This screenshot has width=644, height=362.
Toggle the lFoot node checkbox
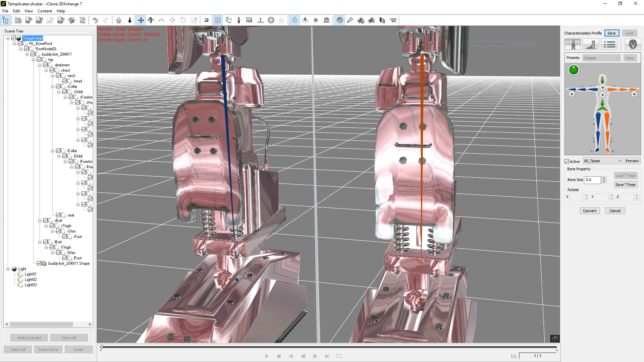65,258
